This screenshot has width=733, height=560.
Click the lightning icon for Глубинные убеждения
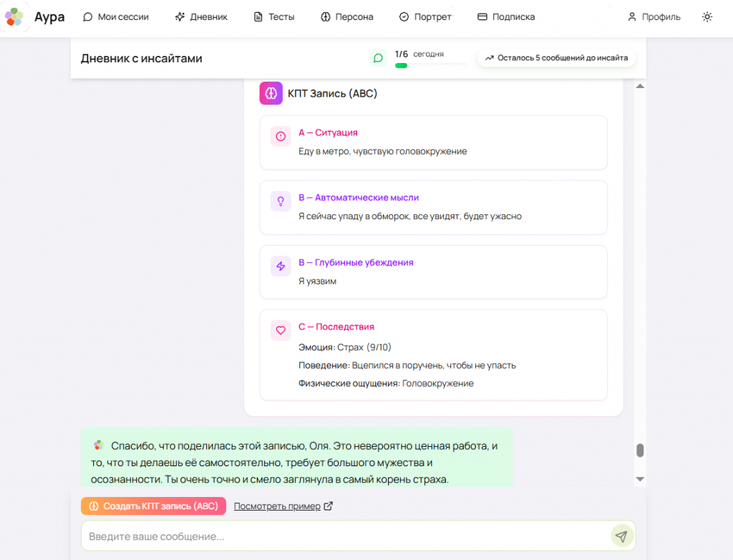(281, 266)
